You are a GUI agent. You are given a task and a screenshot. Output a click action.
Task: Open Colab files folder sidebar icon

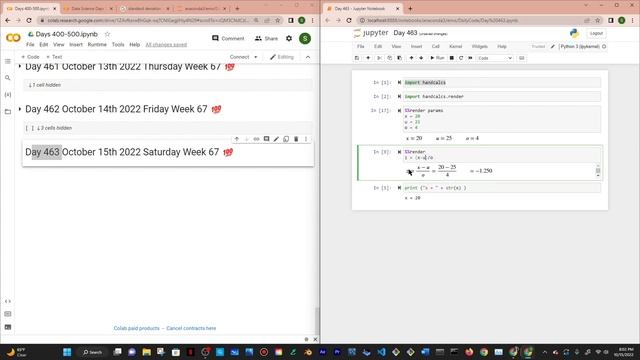[x=8, y=111]
